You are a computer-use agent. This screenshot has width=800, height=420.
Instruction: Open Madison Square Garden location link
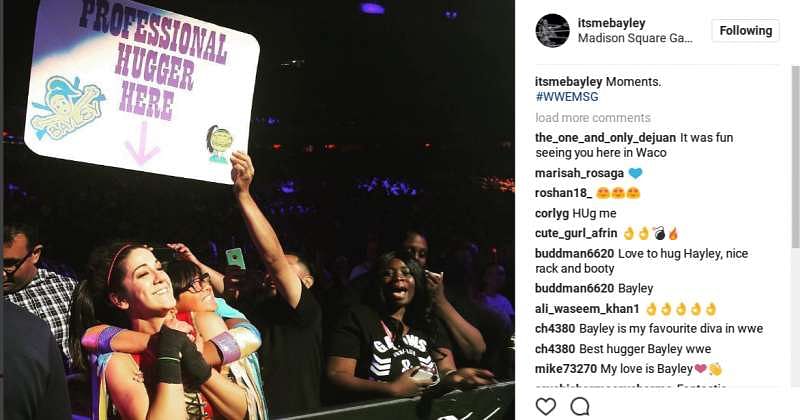(635, 38)
